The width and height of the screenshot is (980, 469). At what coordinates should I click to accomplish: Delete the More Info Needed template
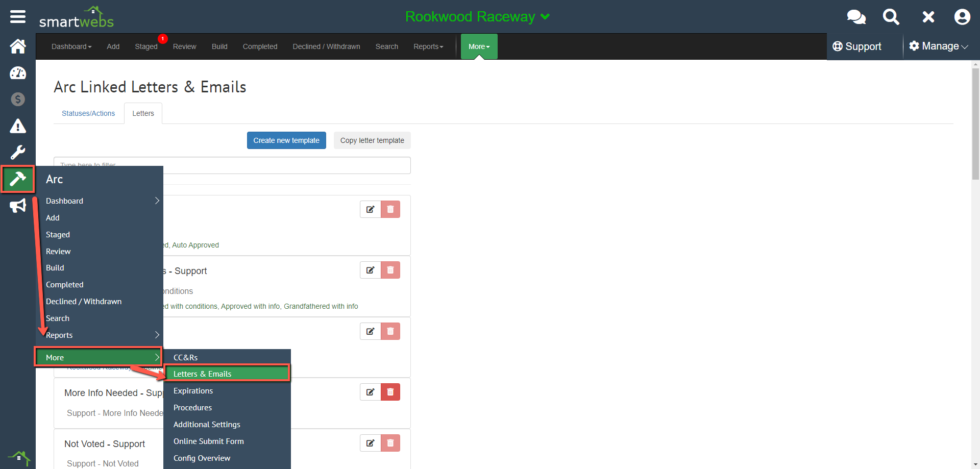tap(390, 392)
